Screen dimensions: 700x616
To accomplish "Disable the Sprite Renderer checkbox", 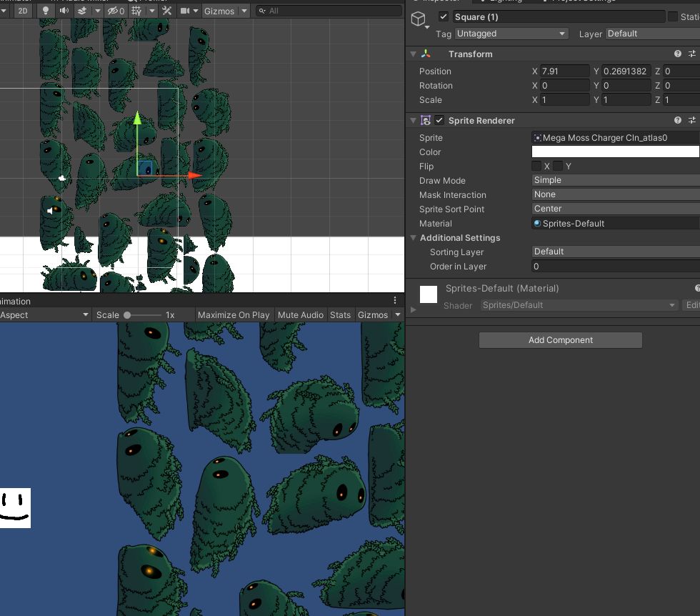I will pyautogui.click(x=439, y=120).
